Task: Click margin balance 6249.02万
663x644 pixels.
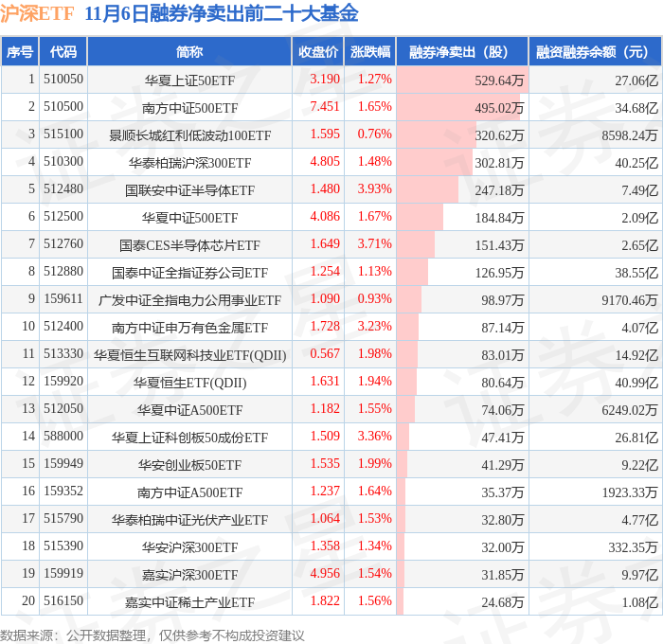Action: point(630,410)
